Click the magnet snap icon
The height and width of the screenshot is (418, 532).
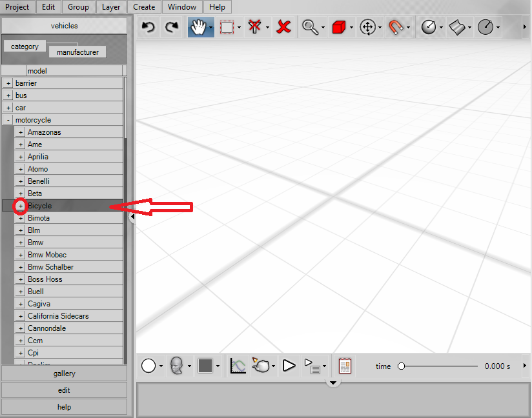pos(396,27)
